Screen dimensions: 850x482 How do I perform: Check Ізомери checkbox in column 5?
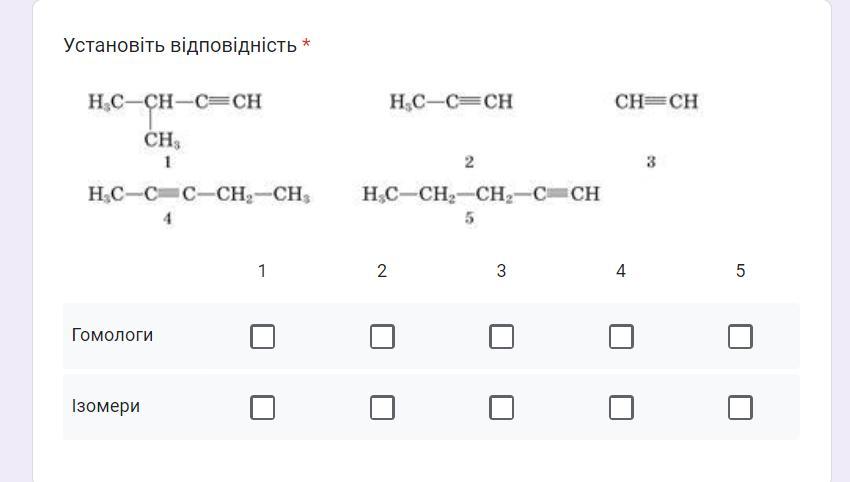pos(740,407)
